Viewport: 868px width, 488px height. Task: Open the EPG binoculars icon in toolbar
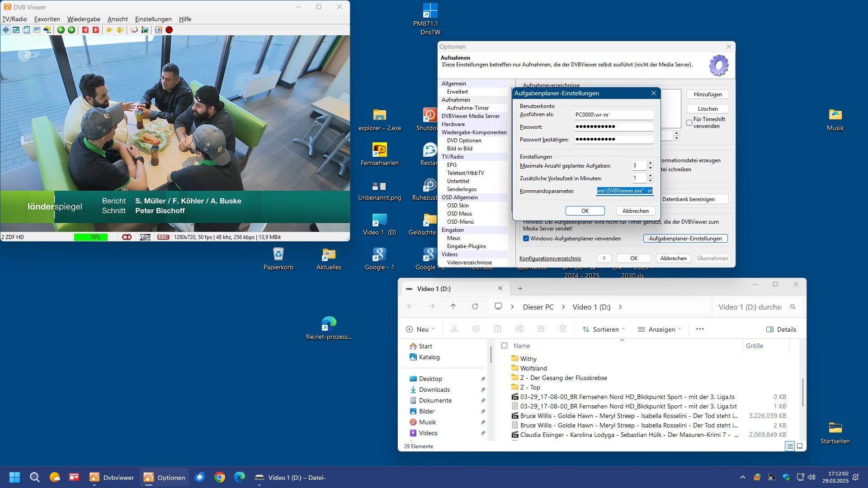[x=47, y=30]
